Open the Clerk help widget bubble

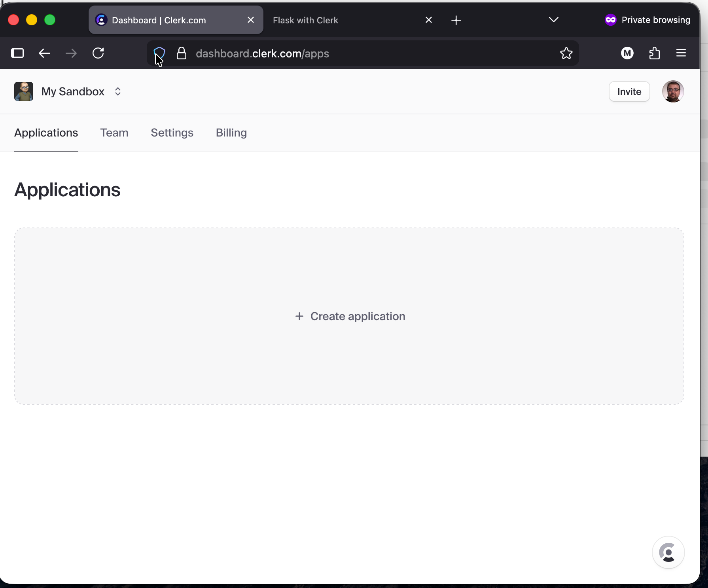(x=668, y=552)
